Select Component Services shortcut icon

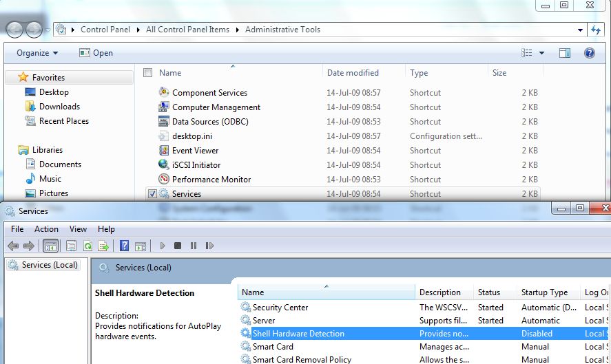click(x=164, y=92)
